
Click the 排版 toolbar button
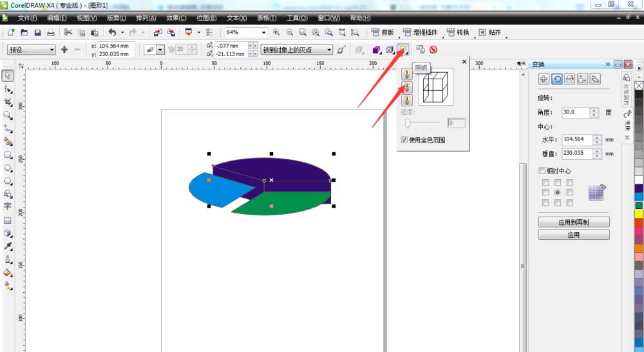(x=383, y=32)
